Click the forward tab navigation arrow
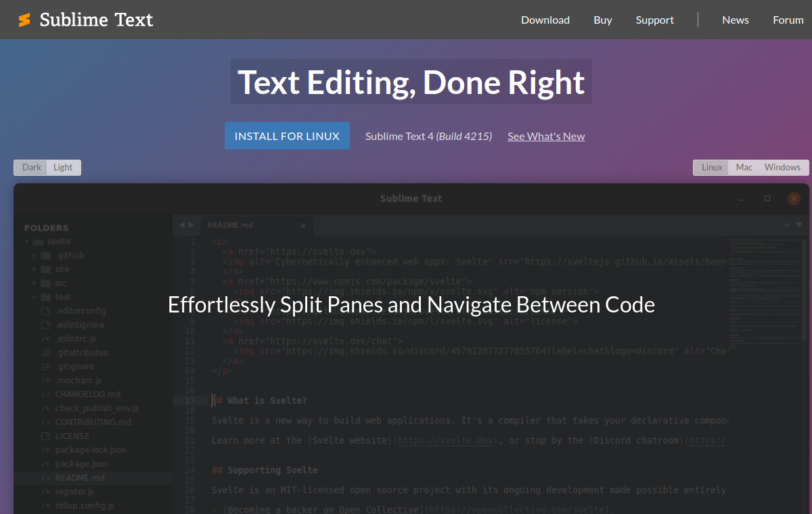 [x=191, y=225]
